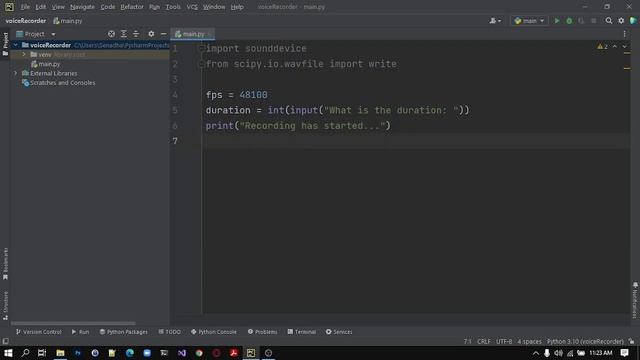Screen dimensions: 640x360
Task: Collapse the voiceRecorder root folder
Action: (16, 45)
